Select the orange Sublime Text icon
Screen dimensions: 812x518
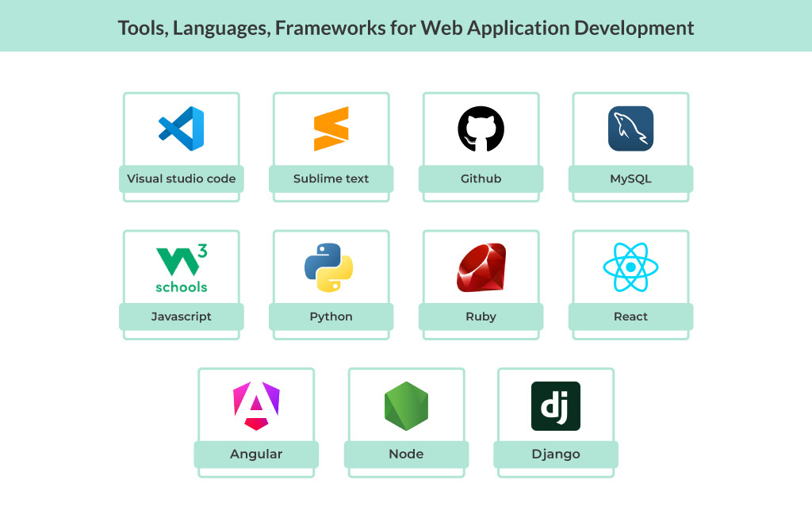pyautogui.click(x=331, y=129)
